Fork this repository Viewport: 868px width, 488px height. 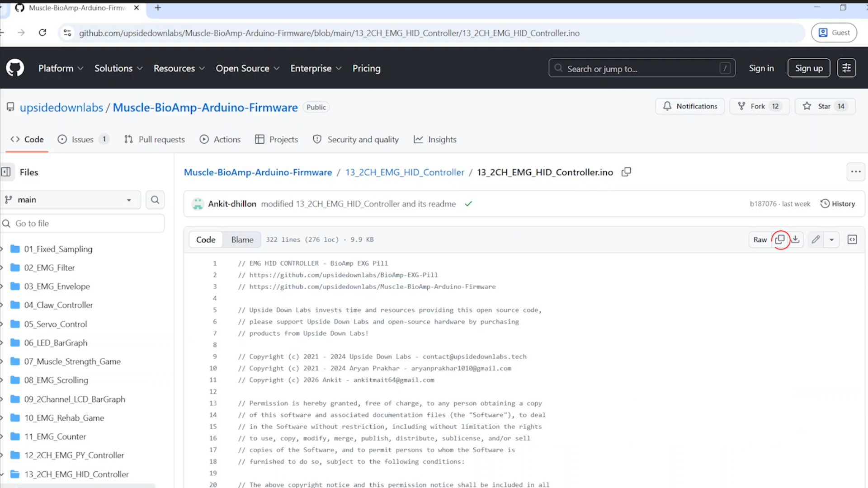759,106
